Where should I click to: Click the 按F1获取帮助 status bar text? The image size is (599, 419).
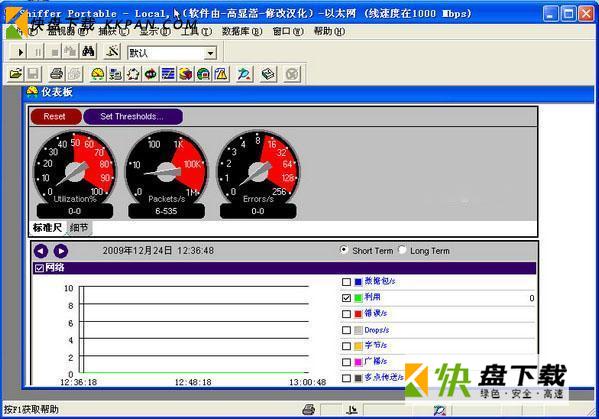tap(31, 410)
